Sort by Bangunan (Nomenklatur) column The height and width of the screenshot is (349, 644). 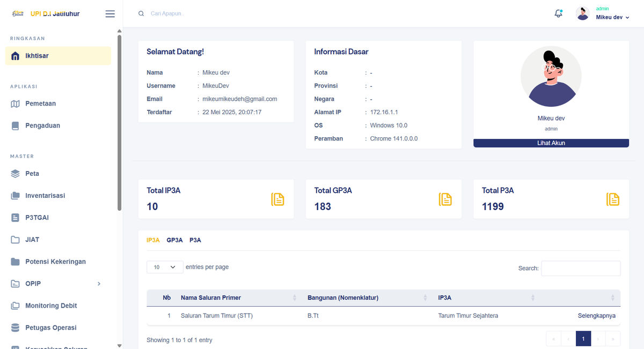[x=368, y=298]
